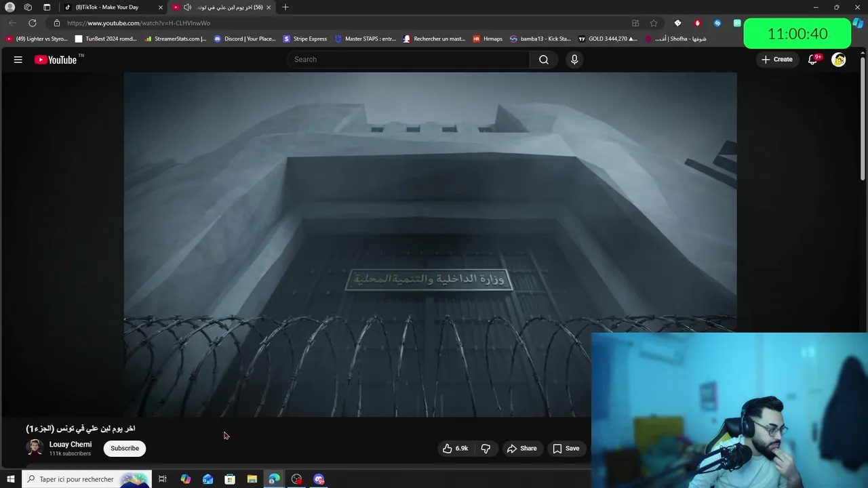This screenshot has height=488, width=868.
Task: Open Outlook mail taskbar icon
Action: tap(208, 479)
